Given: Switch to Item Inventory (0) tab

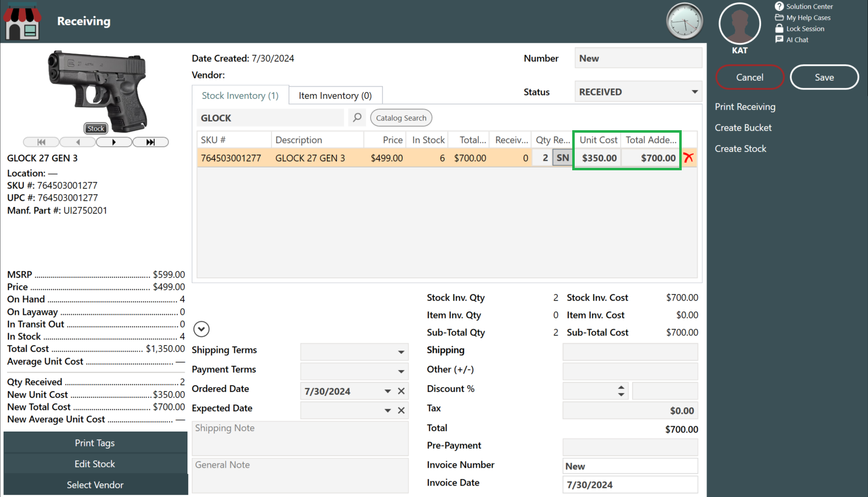Looking at the screenshot, I should (x=335, y=96).
